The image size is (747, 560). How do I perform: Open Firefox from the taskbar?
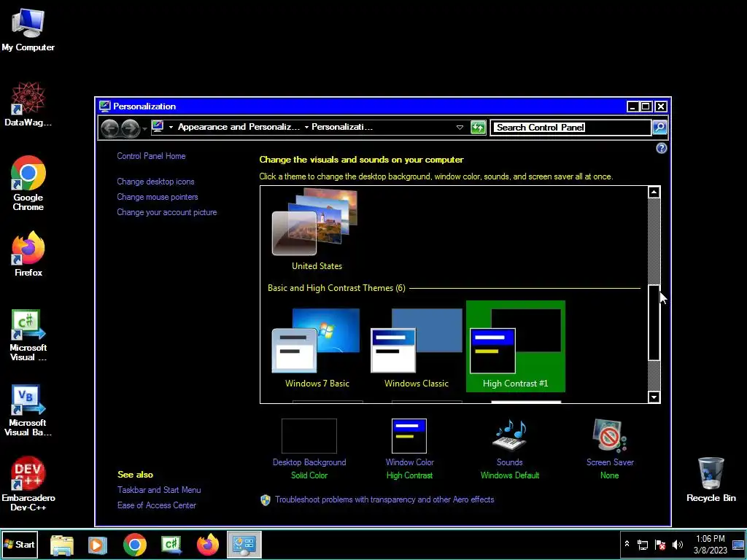click(208, 545)
